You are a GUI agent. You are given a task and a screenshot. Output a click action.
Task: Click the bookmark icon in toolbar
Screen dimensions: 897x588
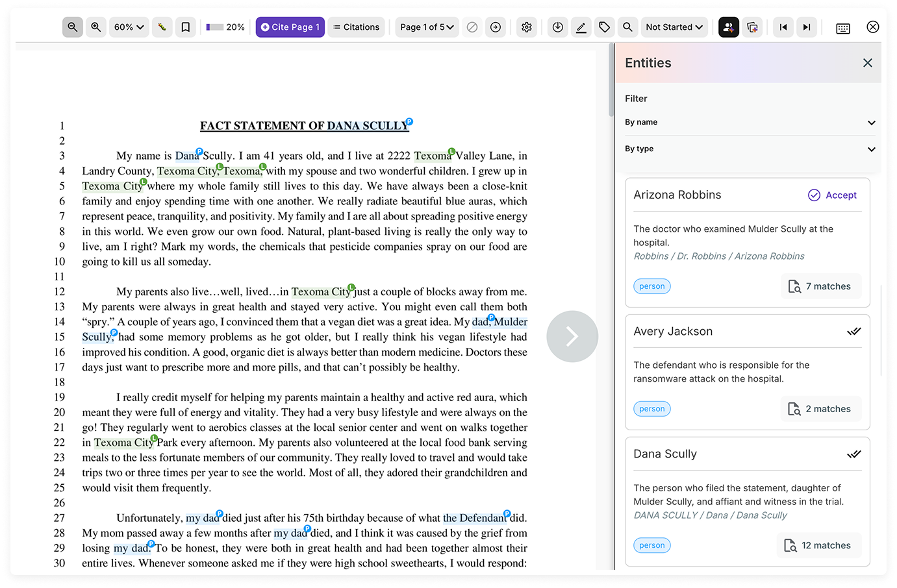(186, 27)
